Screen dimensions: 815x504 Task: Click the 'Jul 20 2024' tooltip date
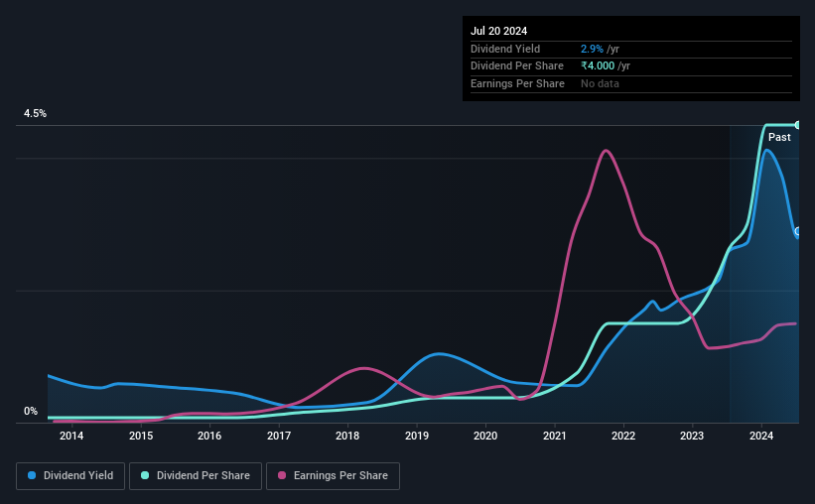click(x=498, y=31)
